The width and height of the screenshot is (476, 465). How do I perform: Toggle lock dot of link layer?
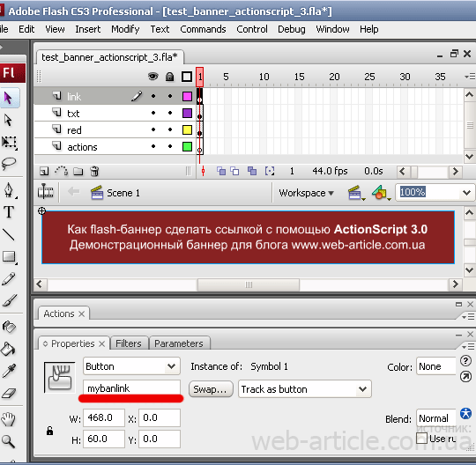[x=170, y=96]
